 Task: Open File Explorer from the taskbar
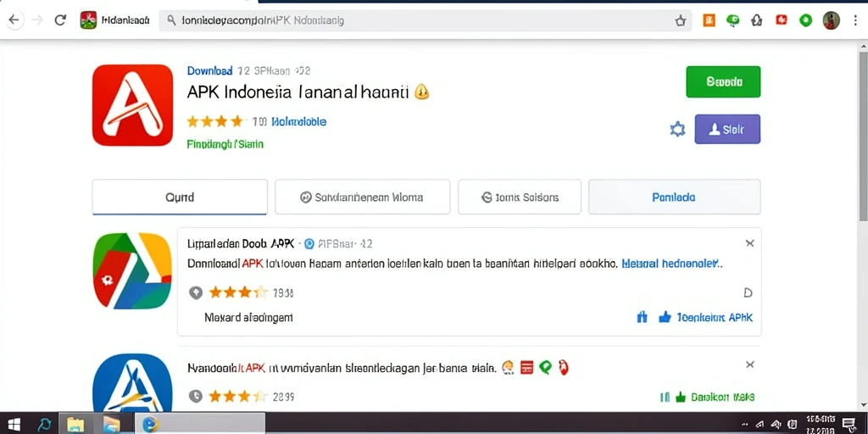coord(75,425)
